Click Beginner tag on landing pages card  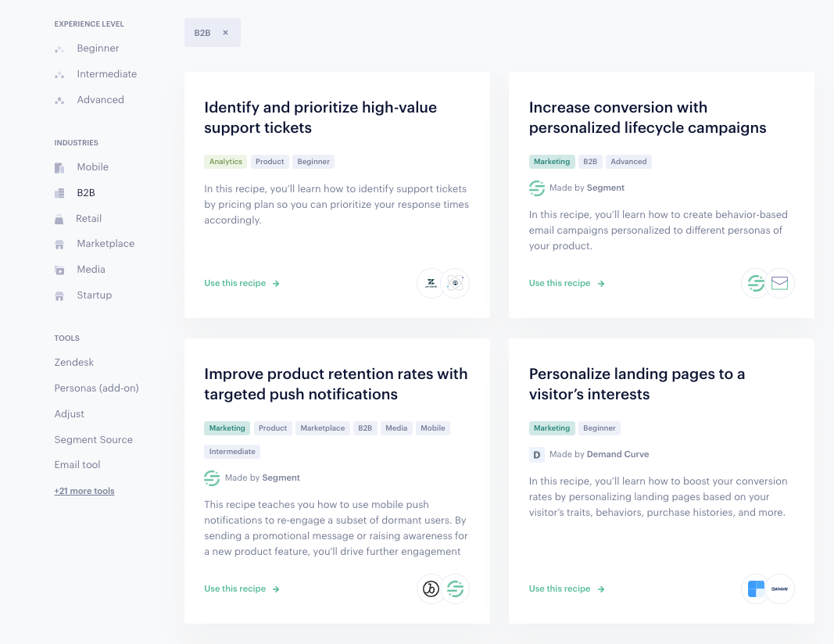click(600, 428)
